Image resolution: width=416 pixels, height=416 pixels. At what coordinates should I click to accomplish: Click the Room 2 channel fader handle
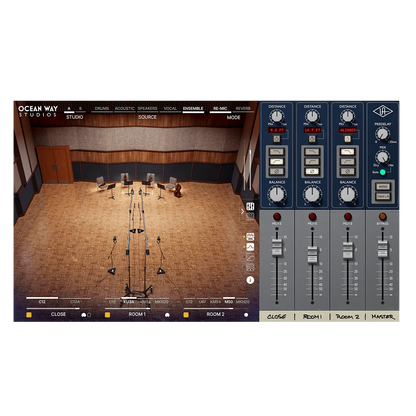pos(348,250)
